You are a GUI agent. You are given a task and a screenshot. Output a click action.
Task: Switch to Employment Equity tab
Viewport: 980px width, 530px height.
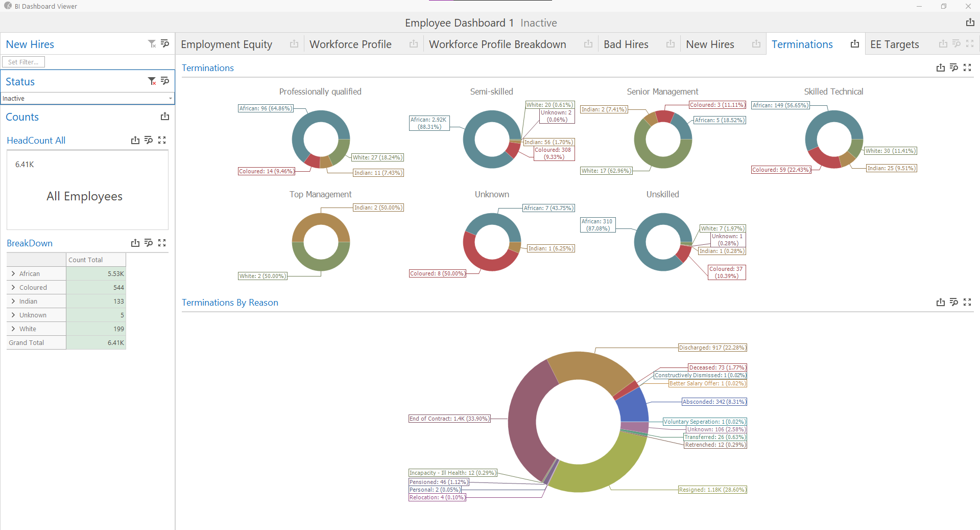(227, 44)
